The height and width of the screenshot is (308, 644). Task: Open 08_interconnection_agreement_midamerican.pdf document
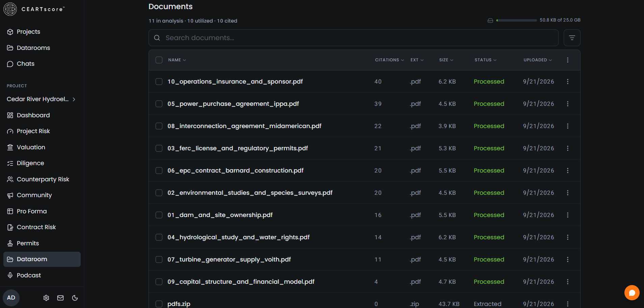pyautogui.click(x=244, y=126)
